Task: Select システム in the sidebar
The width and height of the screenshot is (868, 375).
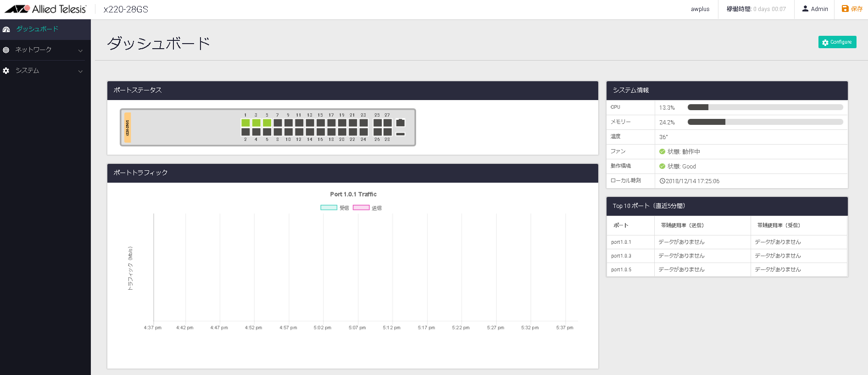Action: point(28,71)
